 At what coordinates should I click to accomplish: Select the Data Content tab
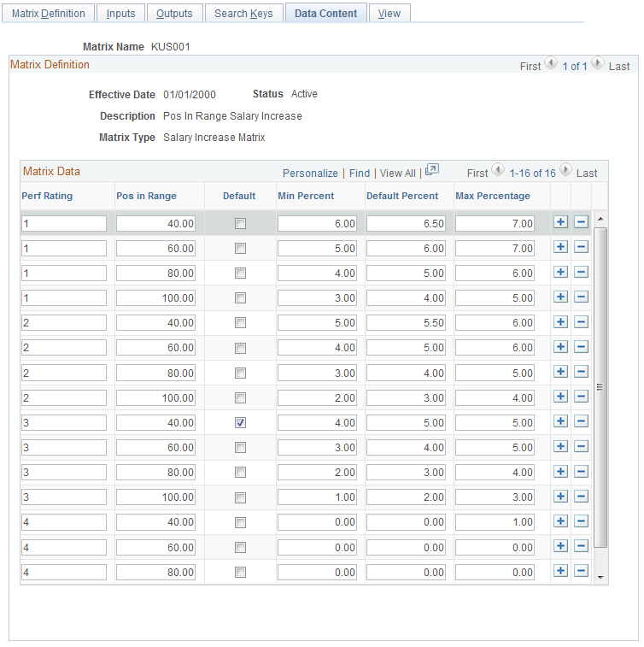tap(325, 13)
